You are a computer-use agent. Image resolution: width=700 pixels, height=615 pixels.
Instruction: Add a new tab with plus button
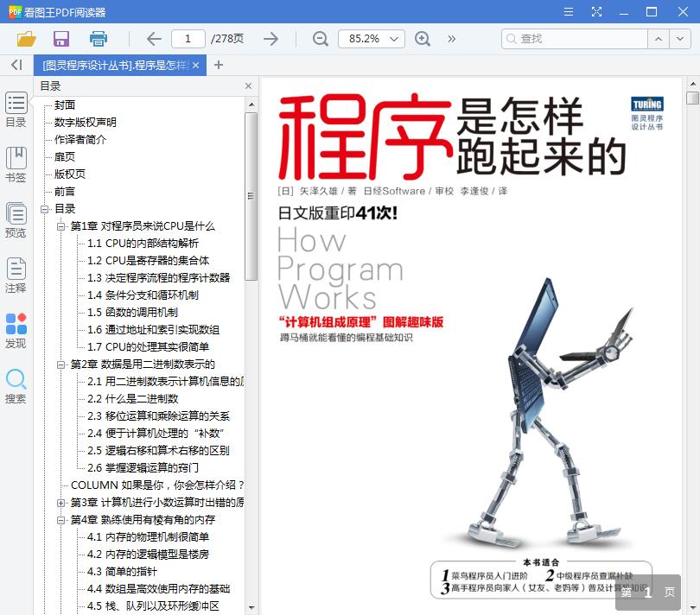[x=219, y=65]
